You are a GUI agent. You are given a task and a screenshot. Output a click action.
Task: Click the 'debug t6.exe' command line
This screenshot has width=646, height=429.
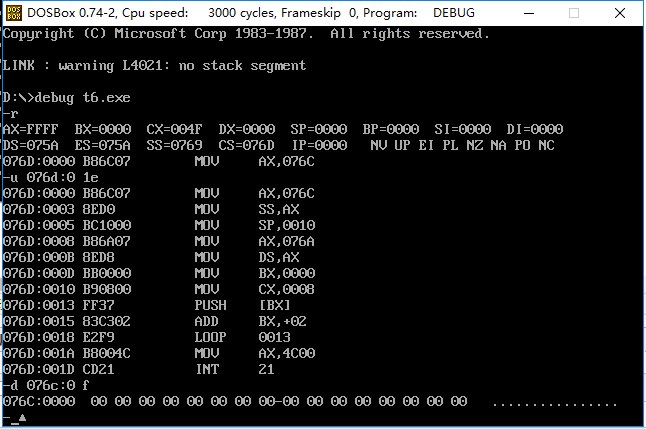(66, 98)
